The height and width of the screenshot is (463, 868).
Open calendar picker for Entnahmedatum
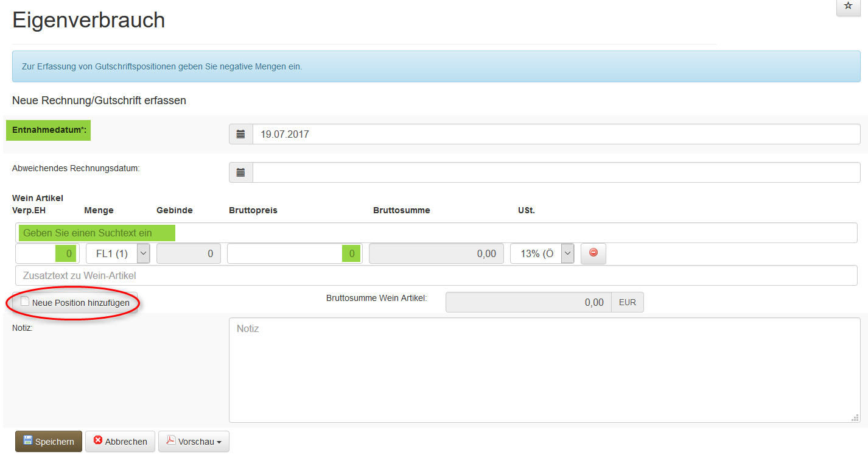[x=240, y=134]
